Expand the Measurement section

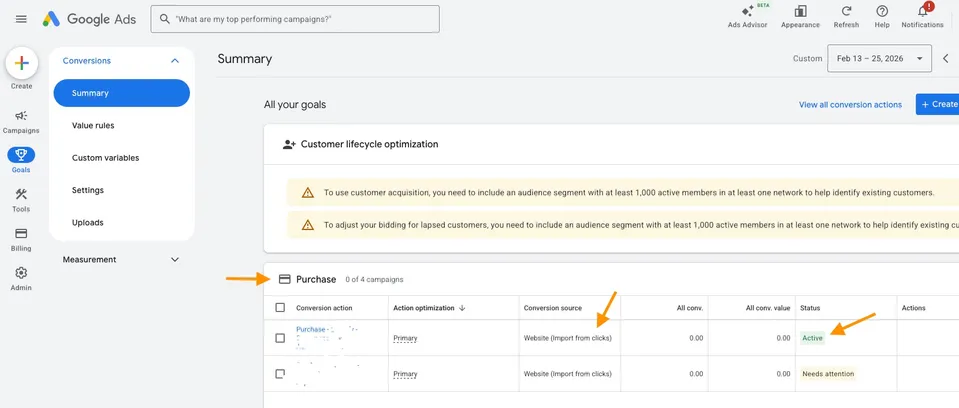click(x=175, y=259)
